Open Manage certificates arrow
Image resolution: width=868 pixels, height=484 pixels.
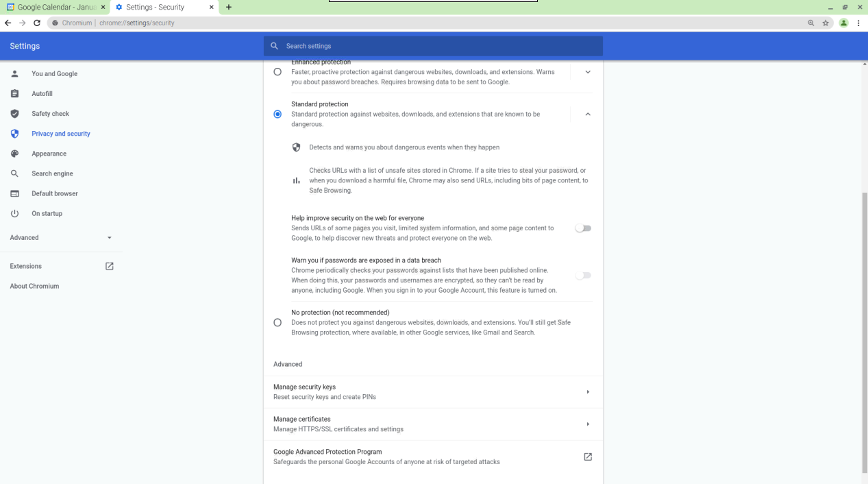(588, 424)
